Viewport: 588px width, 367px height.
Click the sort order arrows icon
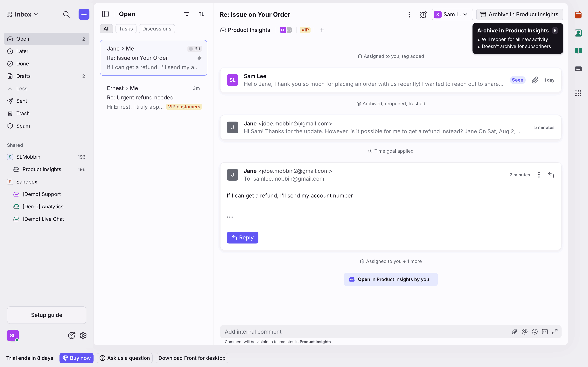(201, 14)
